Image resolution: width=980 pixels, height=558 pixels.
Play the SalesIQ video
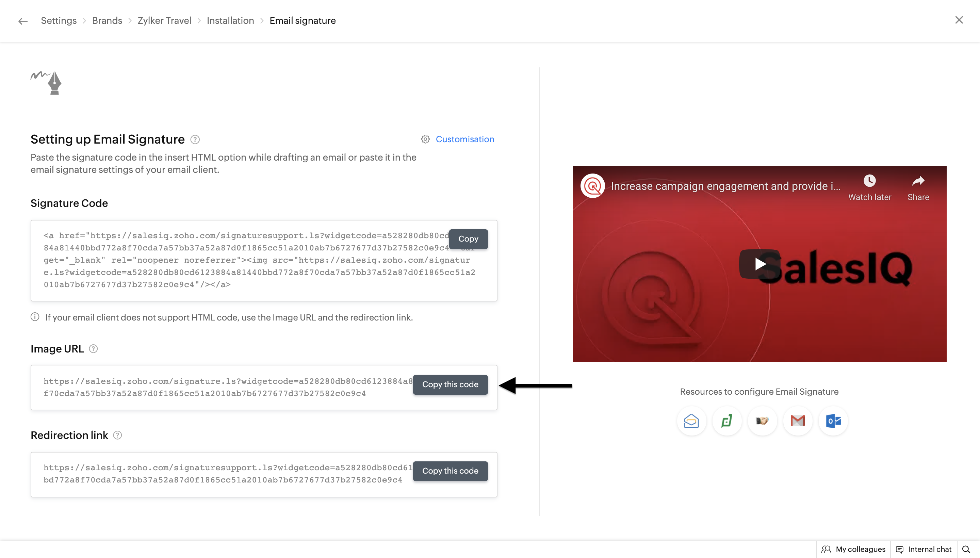coord(759,264)
